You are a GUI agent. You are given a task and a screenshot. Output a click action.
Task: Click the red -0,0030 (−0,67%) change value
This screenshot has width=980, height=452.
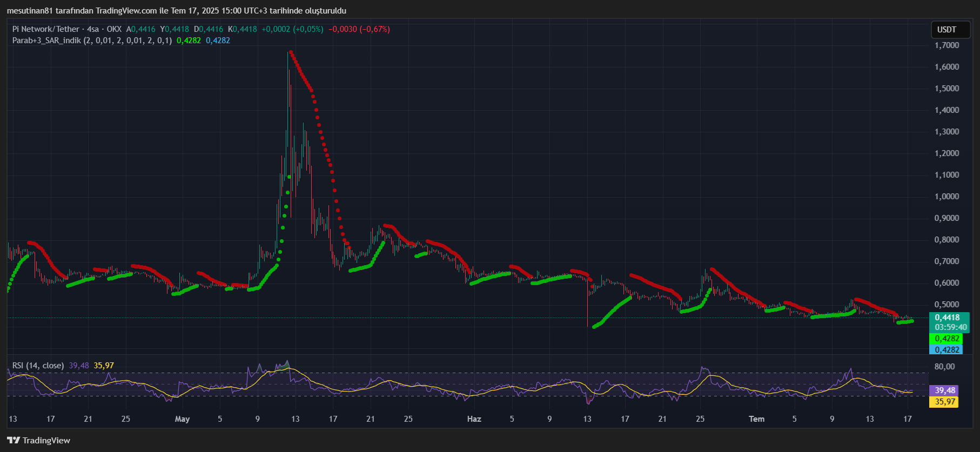(x=359, y=29)
